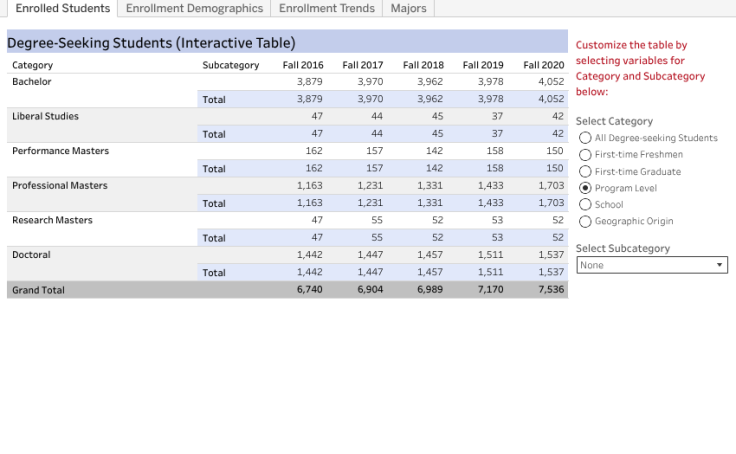The height and width of the screenshot is (454, 736).
Task: Open the Select Subcategory dropdown
Action: pyautogui.click(x=652, y=265)
